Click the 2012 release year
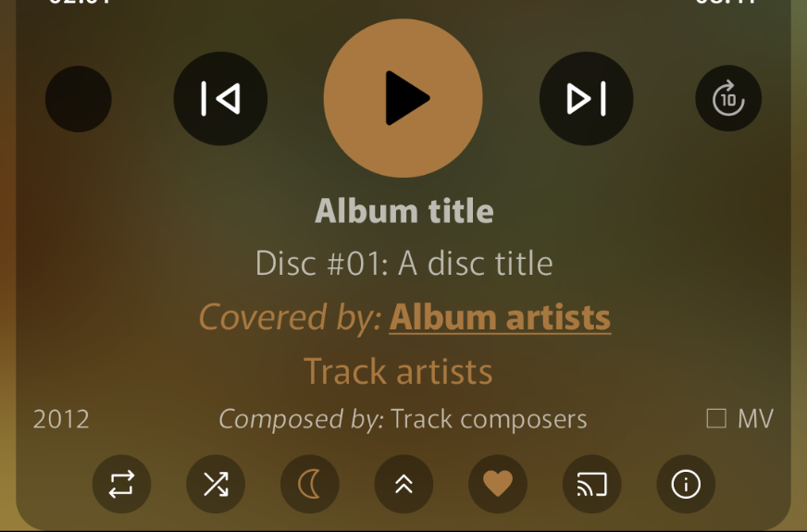Image resolution: width=807 pixels, height=532 pixels. (61, 419)
